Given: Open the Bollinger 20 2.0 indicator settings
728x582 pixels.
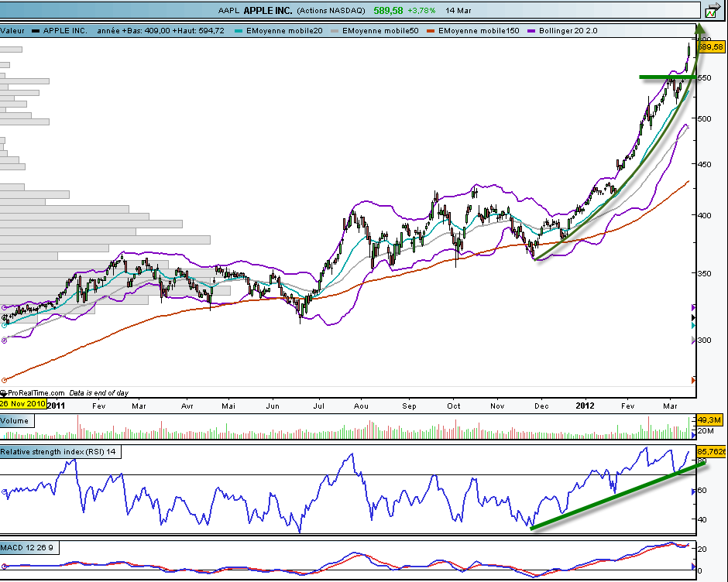Looking at the screenshot, I should coord(563,31).
